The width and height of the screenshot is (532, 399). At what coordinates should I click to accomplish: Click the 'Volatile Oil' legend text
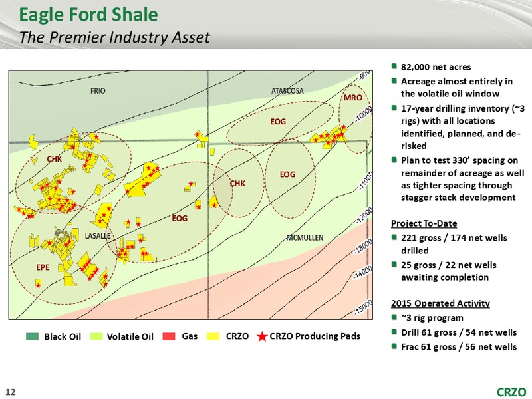[130, 336]
